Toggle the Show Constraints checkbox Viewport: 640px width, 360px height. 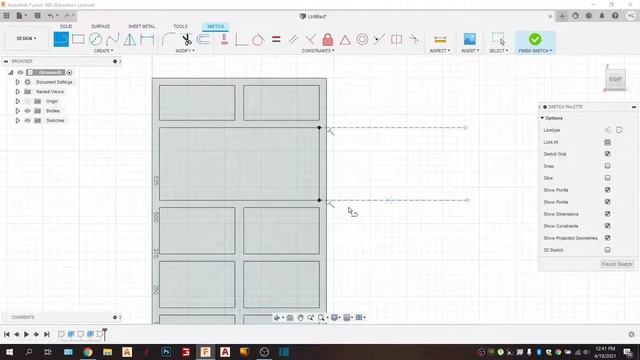pos(607,226)
